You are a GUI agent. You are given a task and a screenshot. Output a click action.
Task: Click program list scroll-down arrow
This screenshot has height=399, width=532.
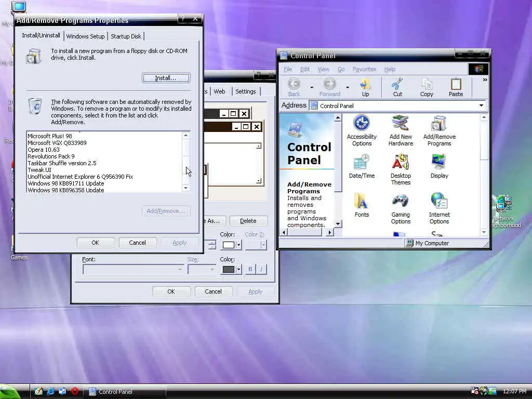pyautogui.click(x=185, y=188)
